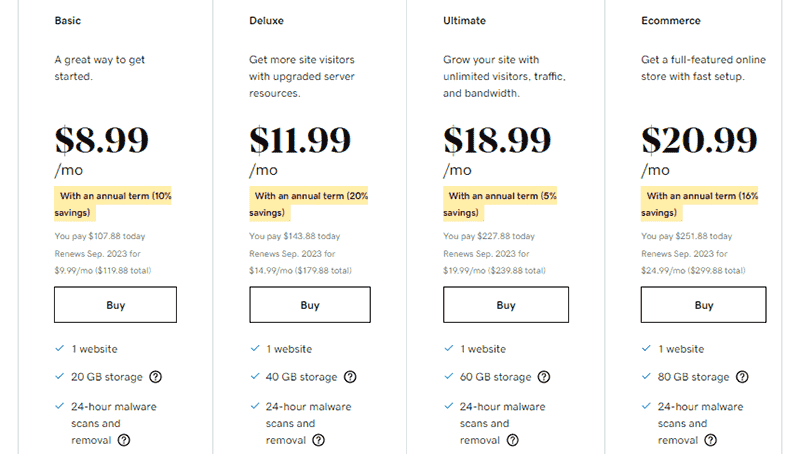The width and height of the screenshot is (800, 454).
Task: Open Ecommerce plan malware scans help icon
Action: (711, 440)
